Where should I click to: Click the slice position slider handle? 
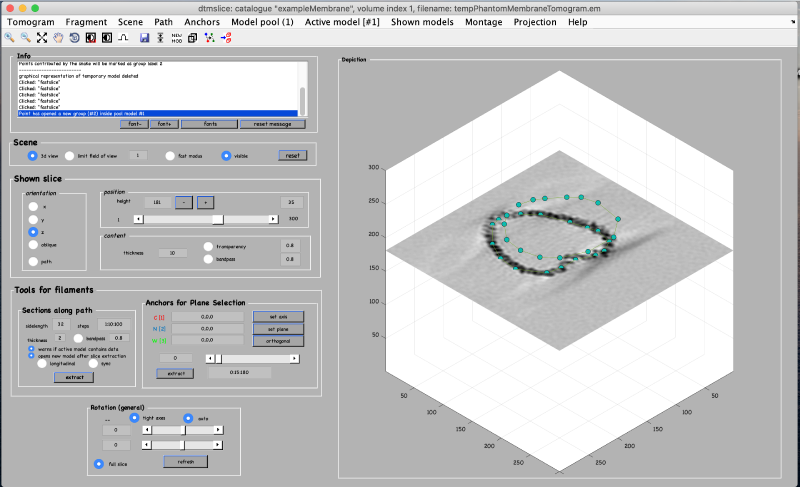[x=218, y=219]
